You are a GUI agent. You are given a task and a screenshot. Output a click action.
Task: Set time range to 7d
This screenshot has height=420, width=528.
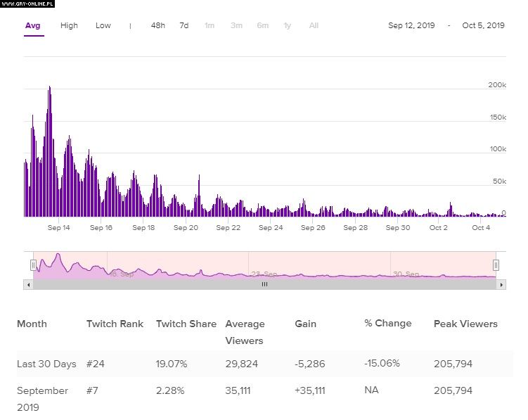[184, 26]
